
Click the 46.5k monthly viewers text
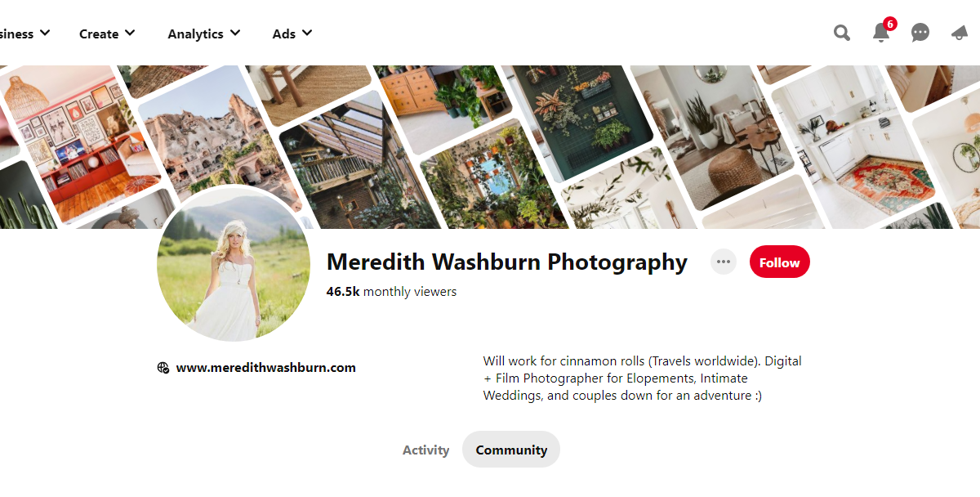coord(391,292)
